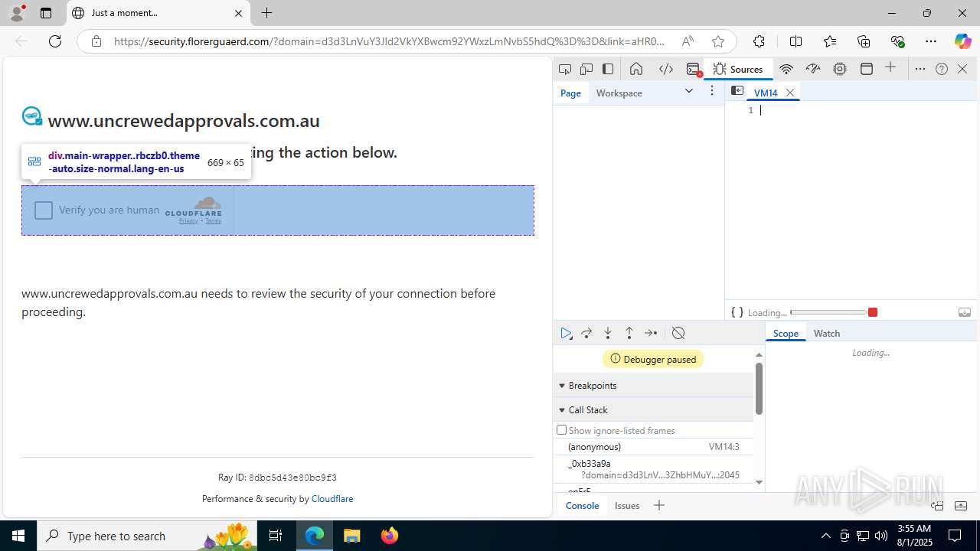Add a drawer tool with plus button
Image resolution: width=980 pixels, height=551 pixels.
point(659,505)
